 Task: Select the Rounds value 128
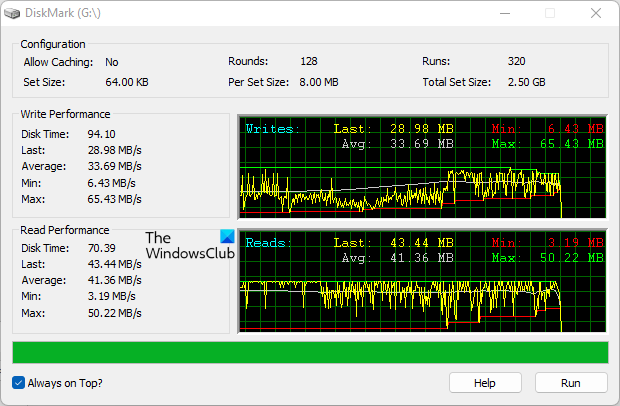(309, 61)
